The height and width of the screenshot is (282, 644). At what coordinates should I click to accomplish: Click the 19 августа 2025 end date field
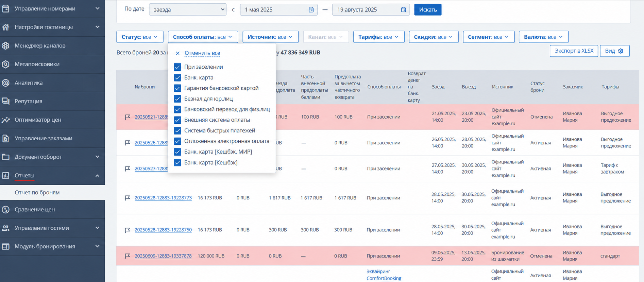point(371,10)
